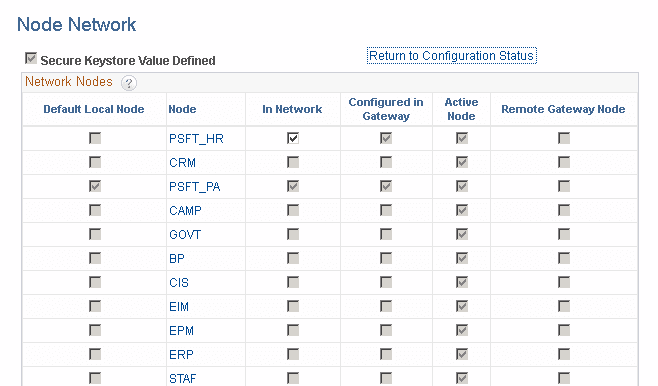The image size is (658, 386).
Task: Toggle Active Node for CIS
Action: (462, 282)
